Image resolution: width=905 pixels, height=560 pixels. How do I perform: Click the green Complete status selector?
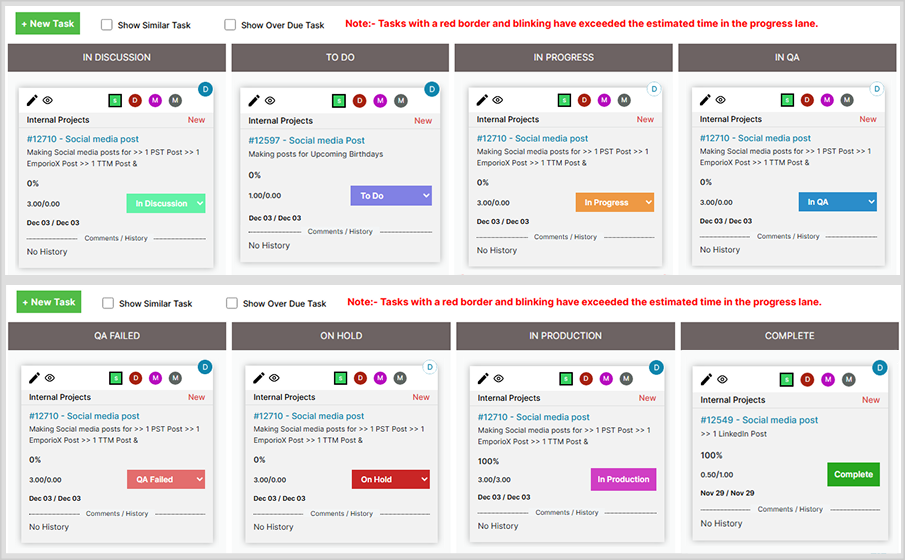[853, 474]
